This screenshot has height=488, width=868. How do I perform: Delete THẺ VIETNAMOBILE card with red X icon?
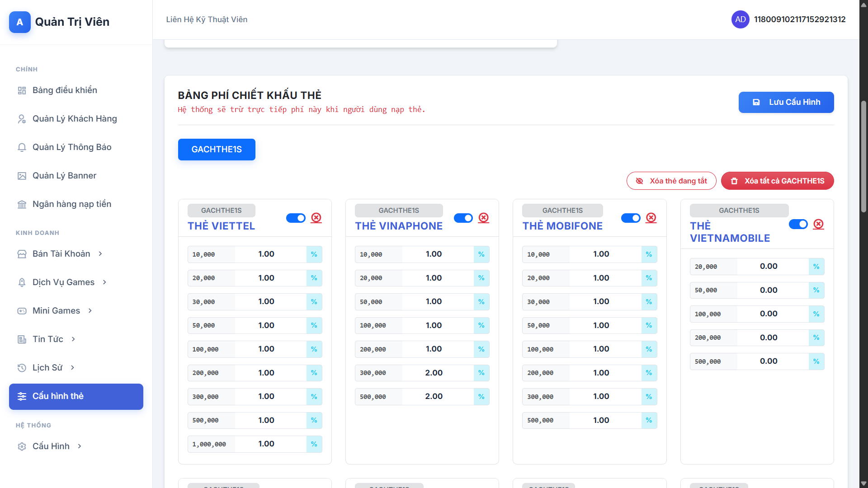tap(818, 224)
